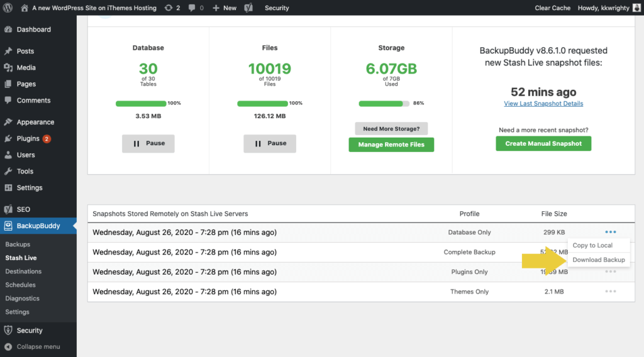Click the WordPress logo icon in admin bar
The image size is (644, 357).
tap(8, 8)
